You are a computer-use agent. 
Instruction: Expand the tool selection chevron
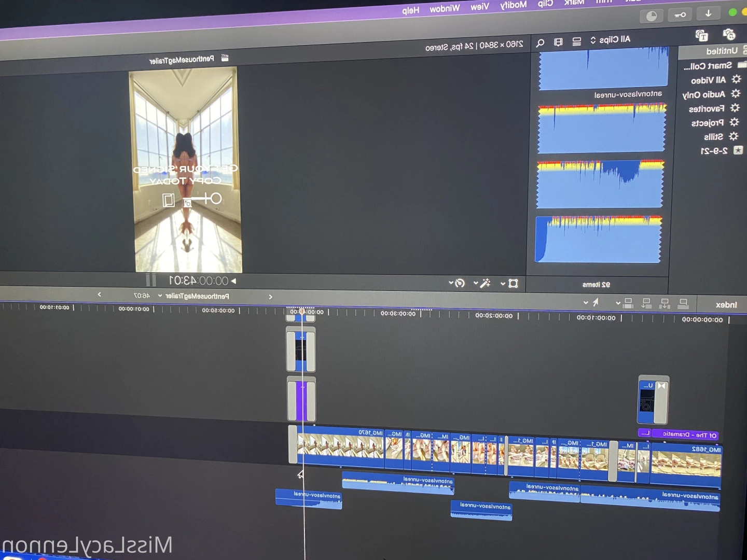click(586, 302)
